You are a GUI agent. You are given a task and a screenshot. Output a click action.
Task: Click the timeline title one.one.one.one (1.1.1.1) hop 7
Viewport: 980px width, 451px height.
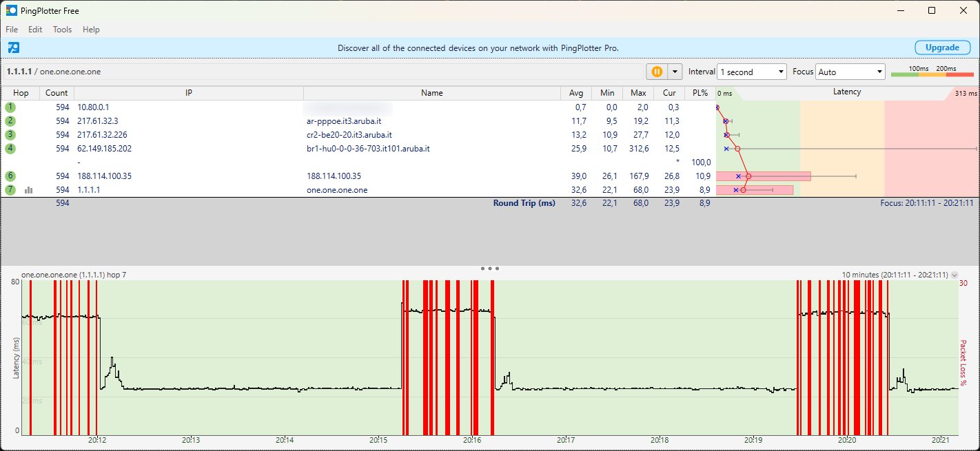(x=74, y=275)
